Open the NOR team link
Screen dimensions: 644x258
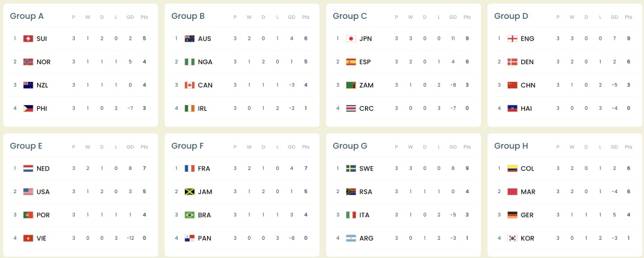pyautogui.click(x=43, y=62)
